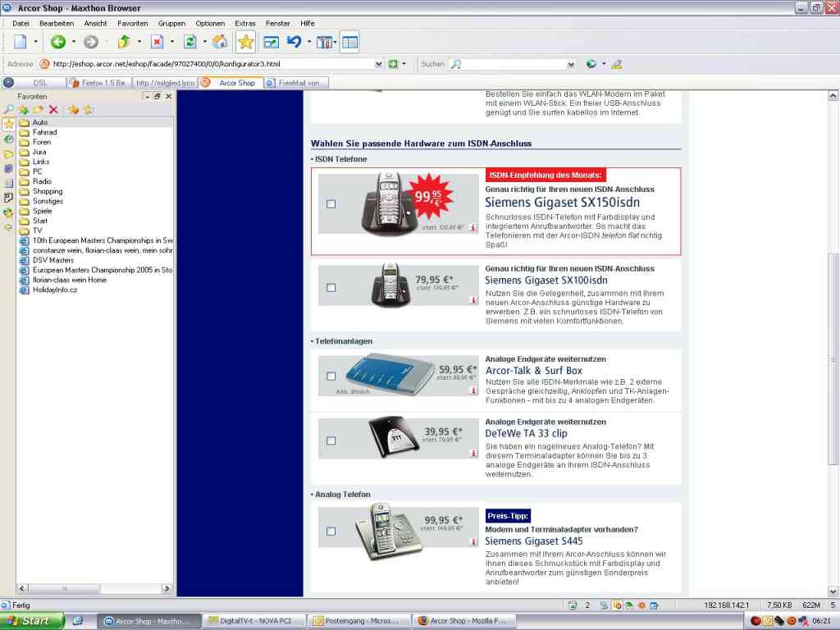Image resolution: width=840 pixels, height=630 pixels.
Task: Click in the Suchen search field
Action: 514,64
